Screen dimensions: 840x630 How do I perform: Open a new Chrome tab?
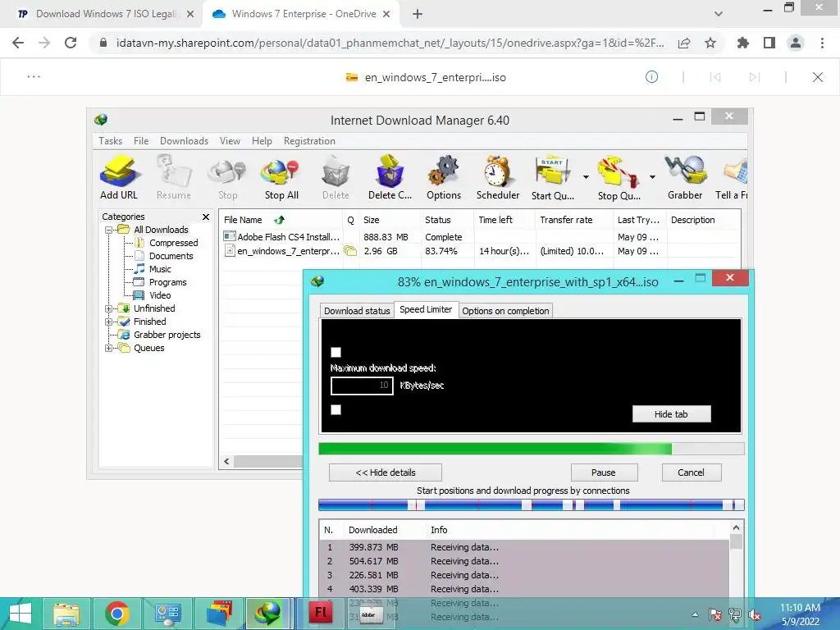click(x=418, y=14)
